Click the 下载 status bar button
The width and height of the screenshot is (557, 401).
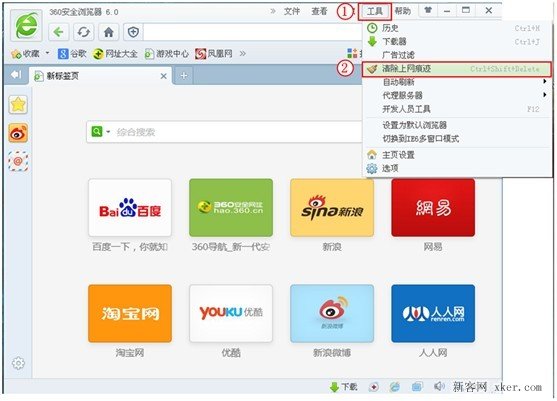(344, 386)
